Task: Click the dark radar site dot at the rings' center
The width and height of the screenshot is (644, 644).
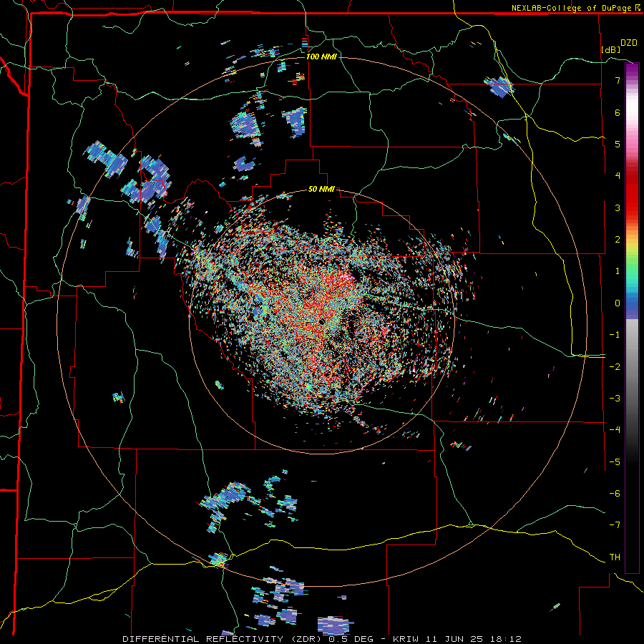Action: tap(321, 321)
